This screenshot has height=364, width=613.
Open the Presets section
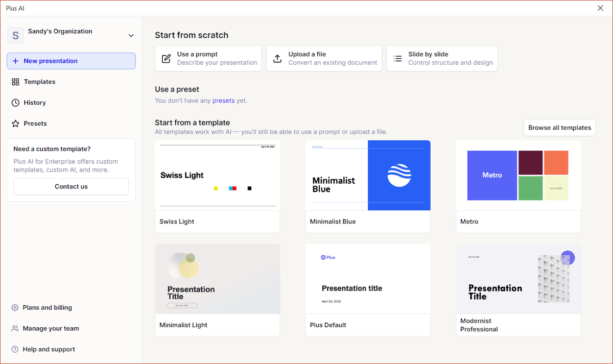[71, 124]
